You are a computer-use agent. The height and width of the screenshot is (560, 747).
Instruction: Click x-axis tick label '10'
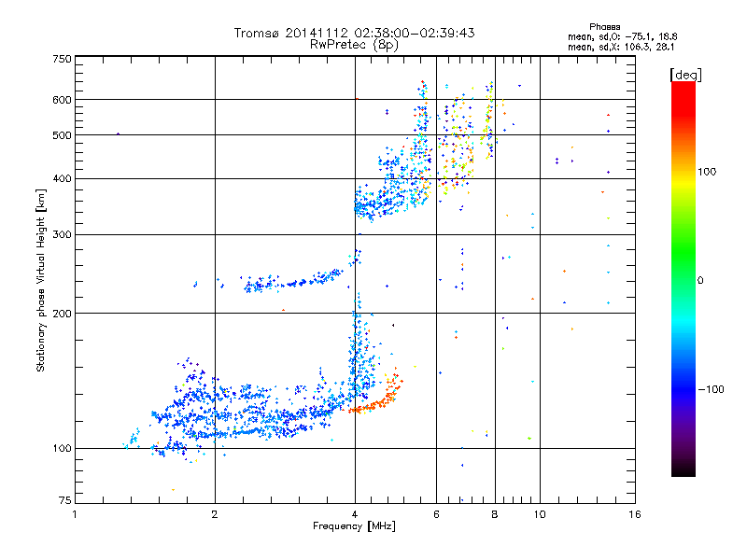[x=540, y=514]
